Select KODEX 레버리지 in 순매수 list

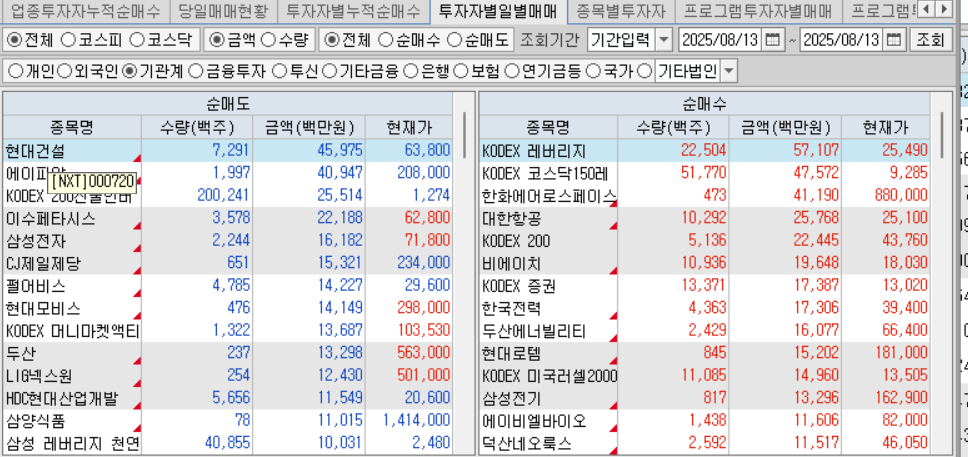click(704, 151)
